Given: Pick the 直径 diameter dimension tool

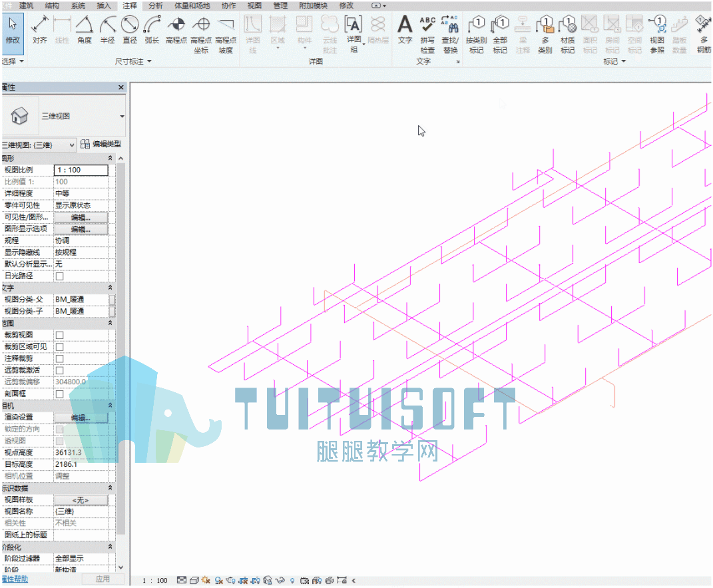Looking at the screenshot, I should tap(130, 30).
